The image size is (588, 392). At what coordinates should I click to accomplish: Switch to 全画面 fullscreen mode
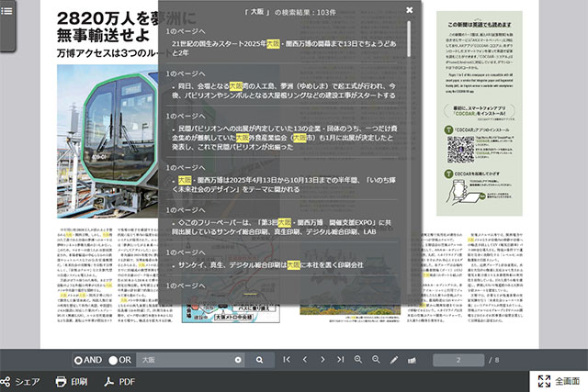(558, 381)
